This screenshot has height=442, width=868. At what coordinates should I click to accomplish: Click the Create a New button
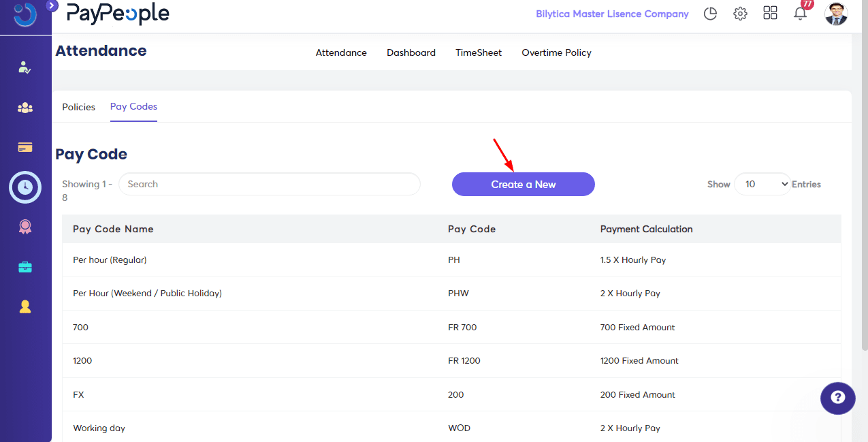point(523,184)
